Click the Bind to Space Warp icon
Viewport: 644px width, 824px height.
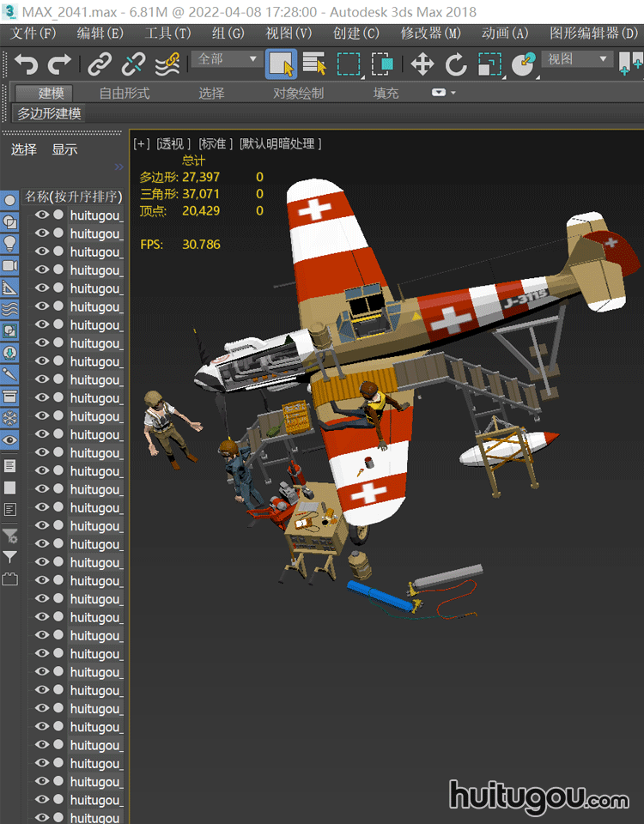pyautogui.click(x=167, y=64)
